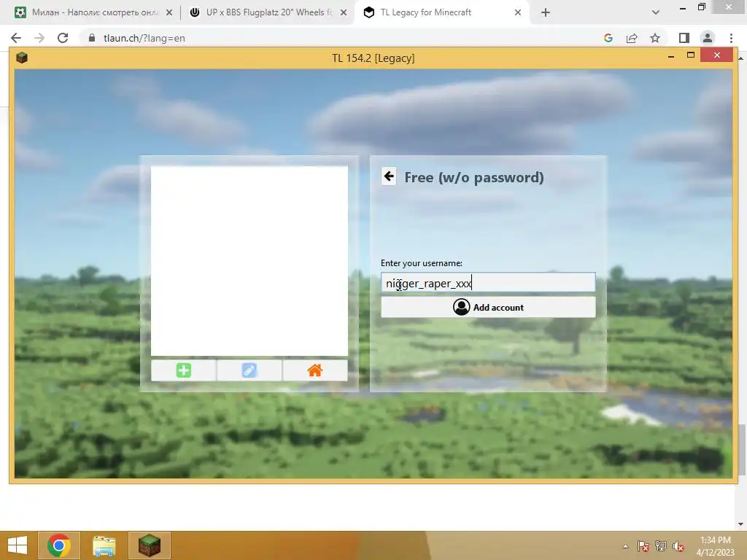Open a new browser tab
The width and height of the screenshot is (747, 560).
(x=546, y=13)
